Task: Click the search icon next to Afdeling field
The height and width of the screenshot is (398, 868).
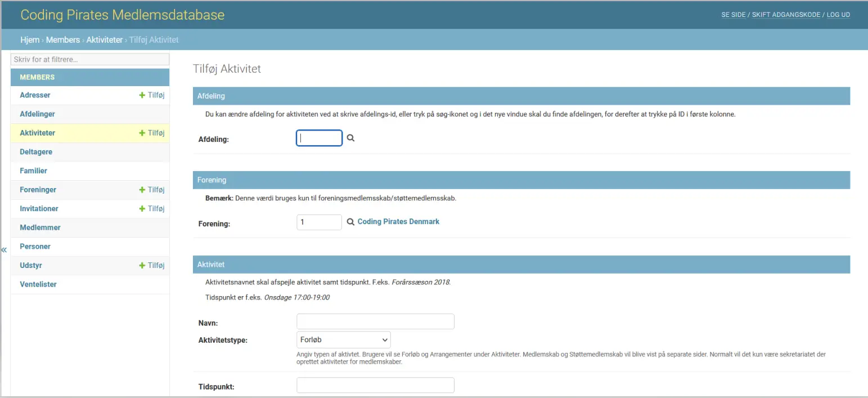Action: coord(350,138)
